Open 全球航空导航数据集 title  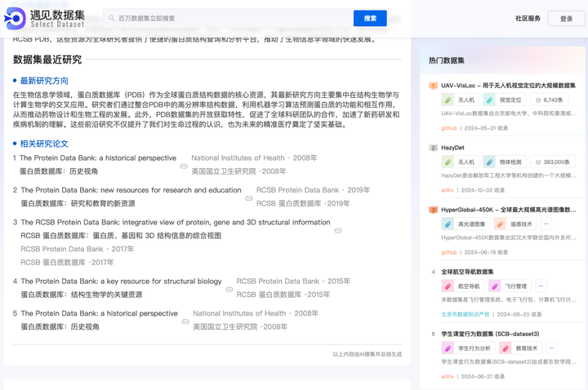tap(467, 272)
